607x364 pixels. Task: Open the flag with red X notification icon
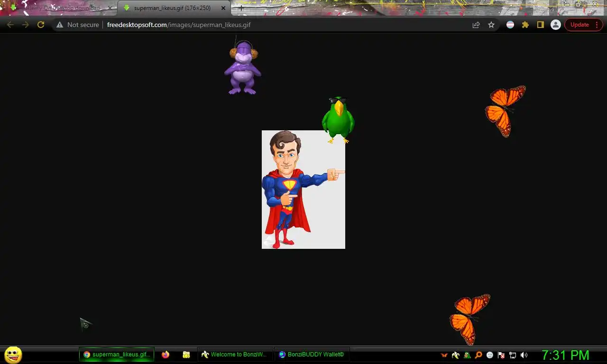coord(501,355)
